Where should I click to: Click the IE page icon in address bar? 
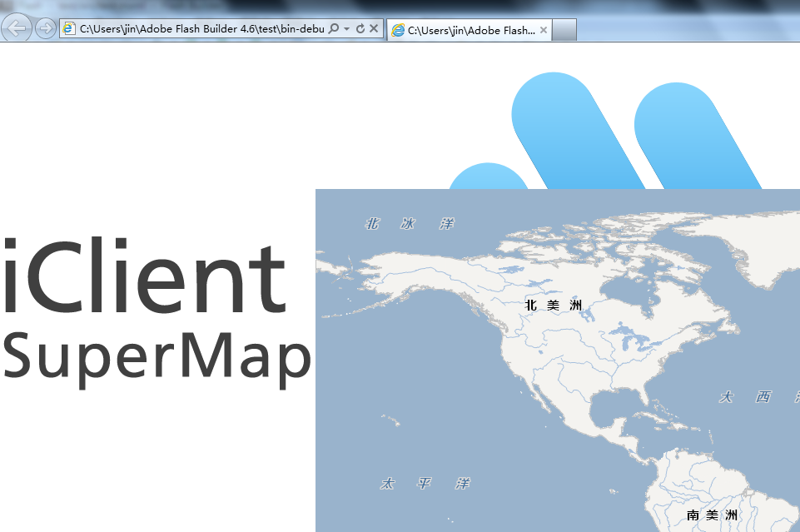click(x=69, y=28)
